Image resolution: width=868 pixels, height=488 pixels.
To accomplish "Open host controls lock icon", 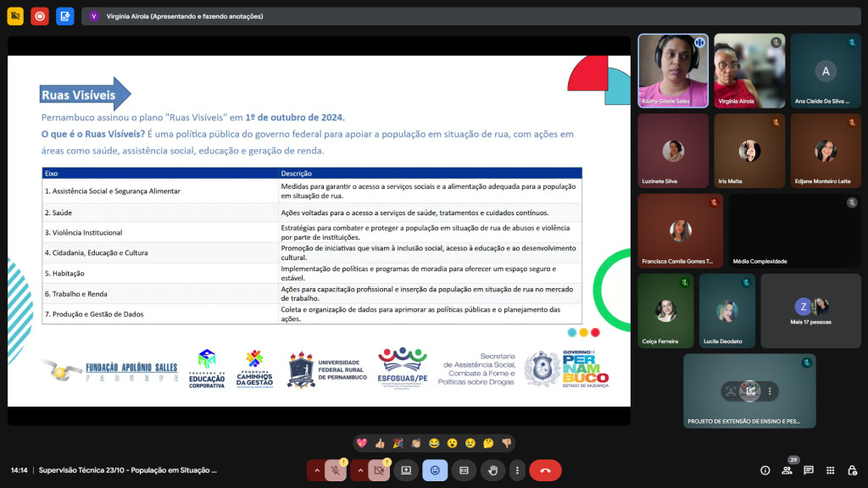I will (x=852, y=470).
